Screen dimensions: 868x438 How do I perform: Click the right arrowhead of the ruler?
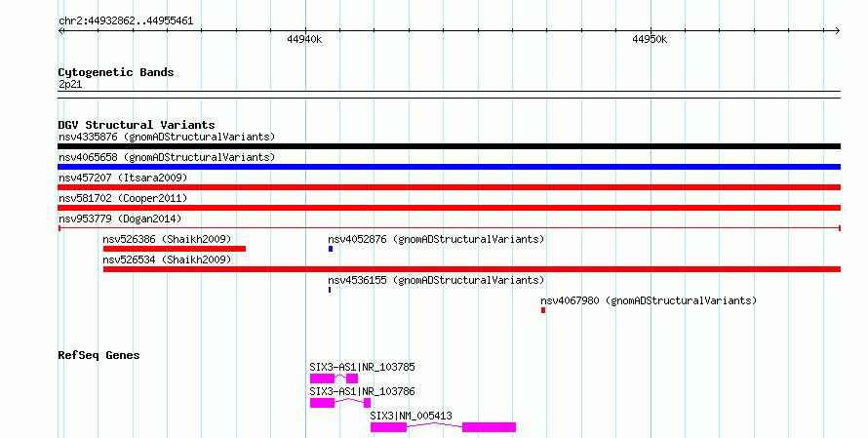838,31
